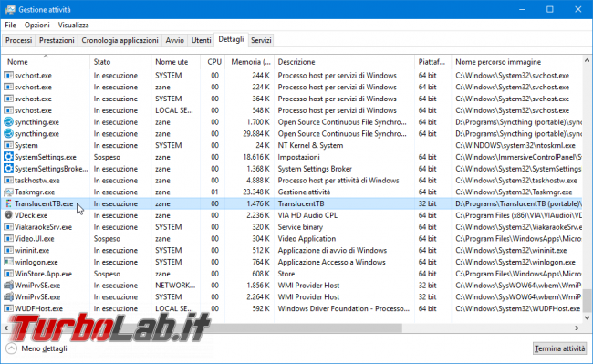Click the syncthing.exe icon using 29.884 K
This screenshot has height=364, width=593.
pyautogui.click(x=8, y=134)
